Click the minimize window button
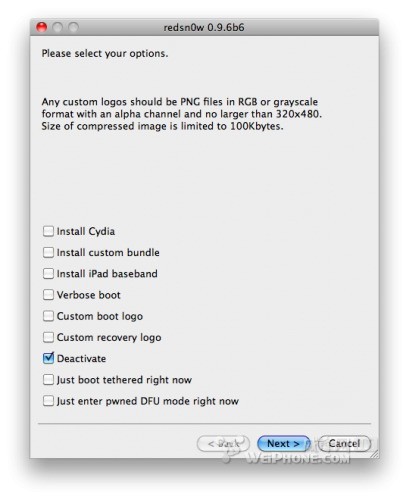Viewport: 409px width, 500px height. coord(58,27)
